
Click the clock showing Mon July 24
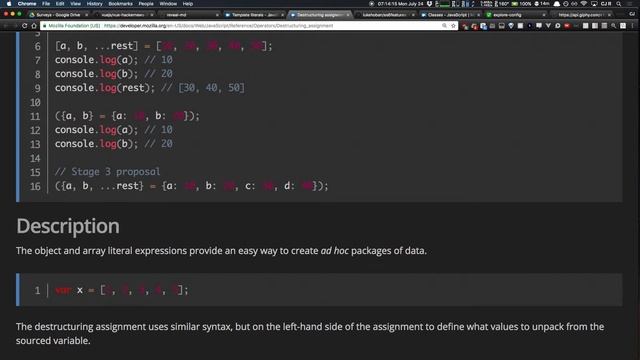click(x=400, y=4)
